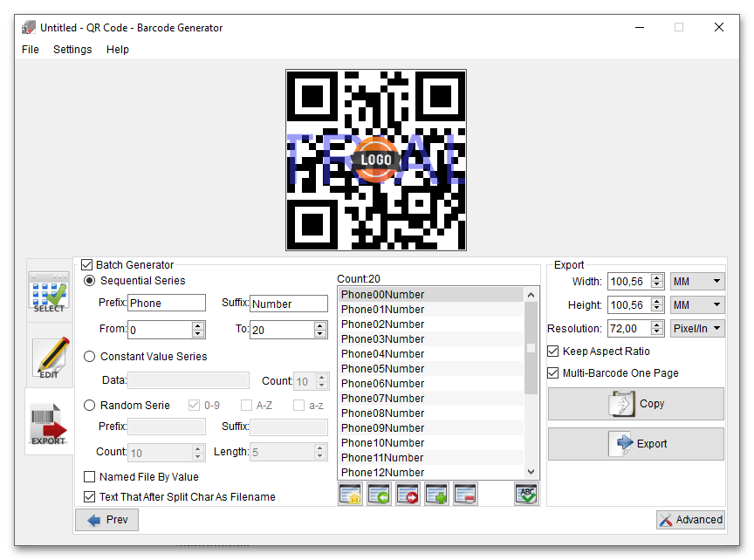Open the SELECT barcode type panel
The width and height of the screenshot is (754, 560).
pyautogui.click(x=49, y=291)
